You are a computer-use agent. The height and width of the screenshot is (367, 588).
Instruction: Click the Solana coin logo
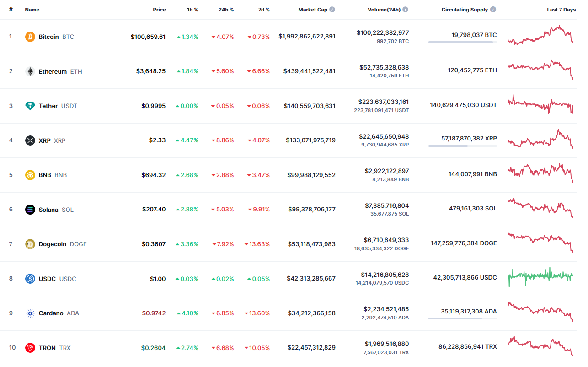(30, 210)
